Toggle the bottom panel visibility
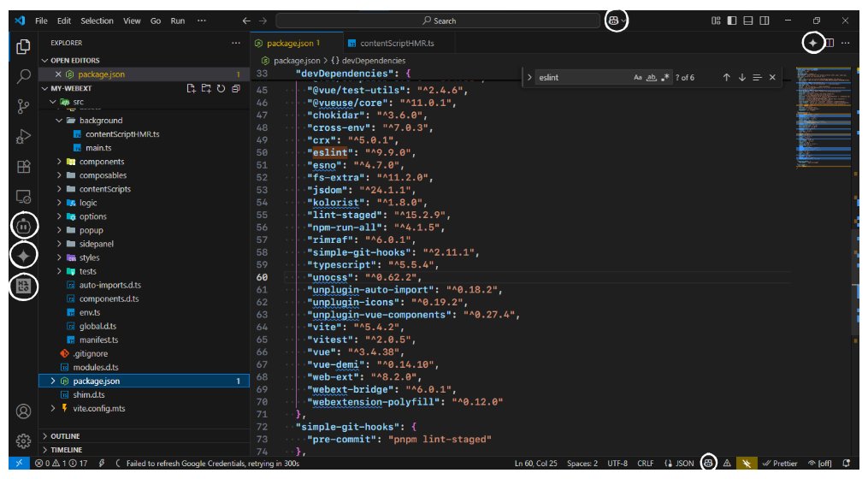868x479 pixels. pos(748,21)
